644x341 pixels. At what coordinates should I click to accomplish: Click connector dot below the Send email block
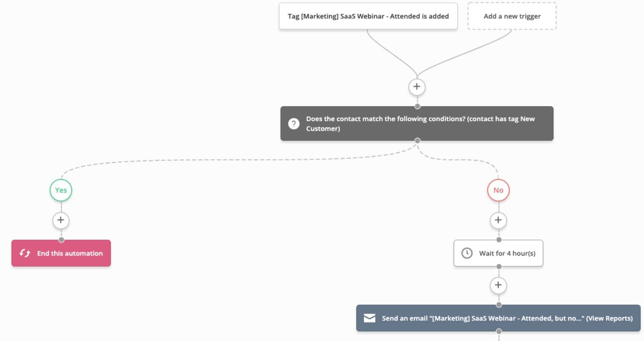(498, 331)
